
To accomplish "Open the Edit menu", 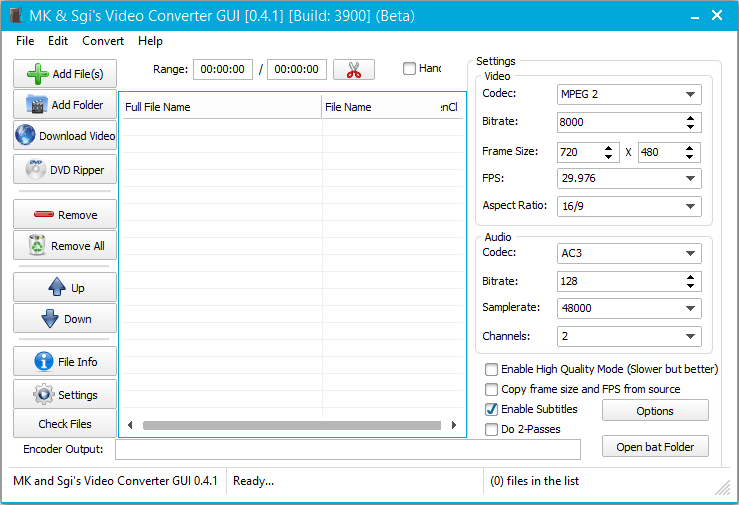I will pyautogui.click(x=58, y=41).
